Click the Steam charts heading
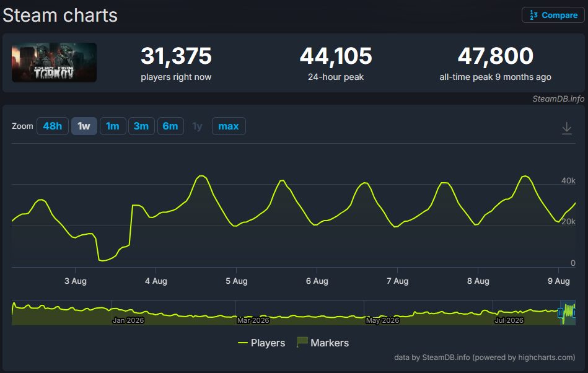 tap(60, 15)
